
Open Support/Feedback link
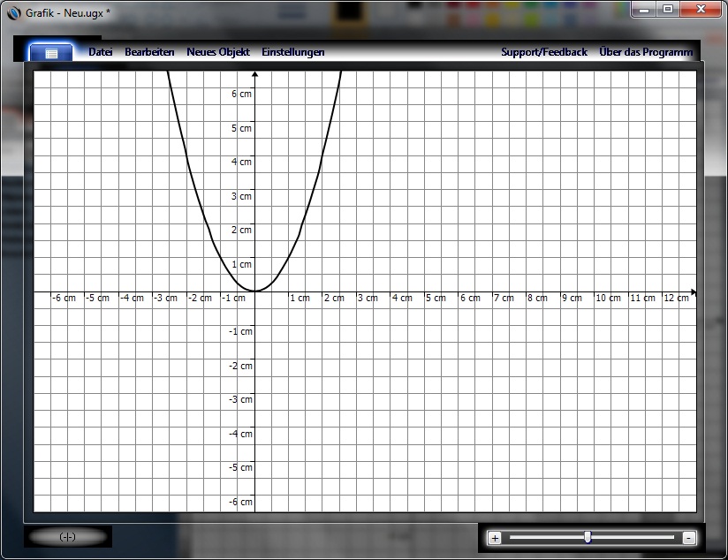pos(543,52)
